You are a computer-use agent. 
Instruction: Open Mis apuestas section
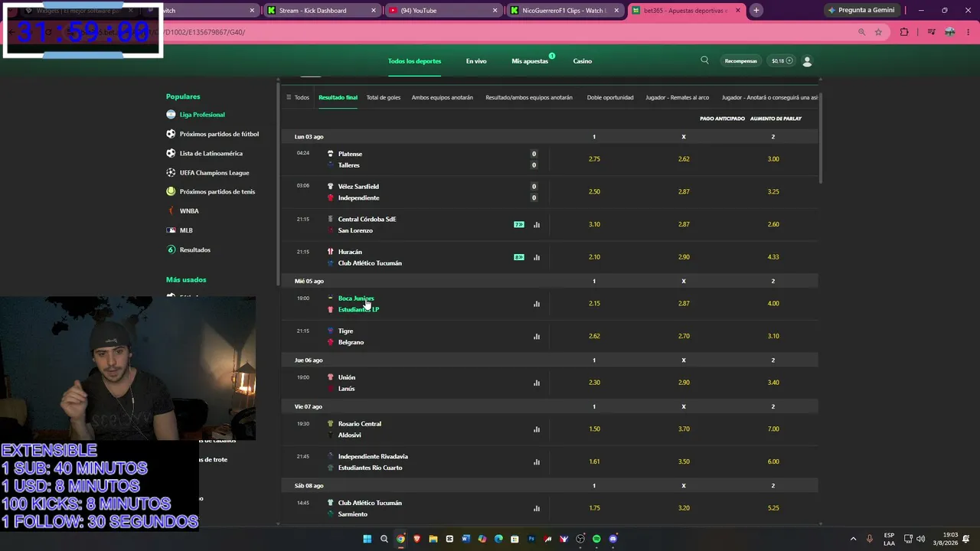[530, 61]
